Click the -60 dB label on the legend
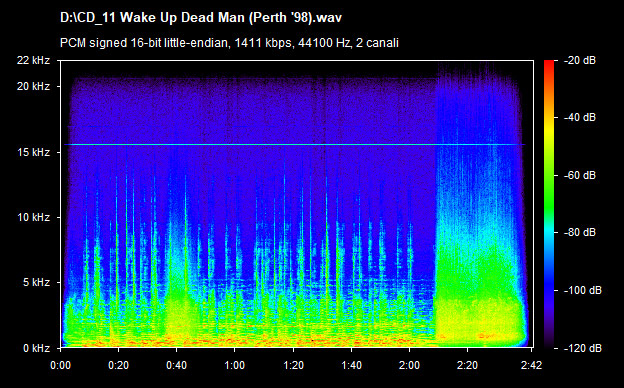The image size is (624, 388). point(580,175)
